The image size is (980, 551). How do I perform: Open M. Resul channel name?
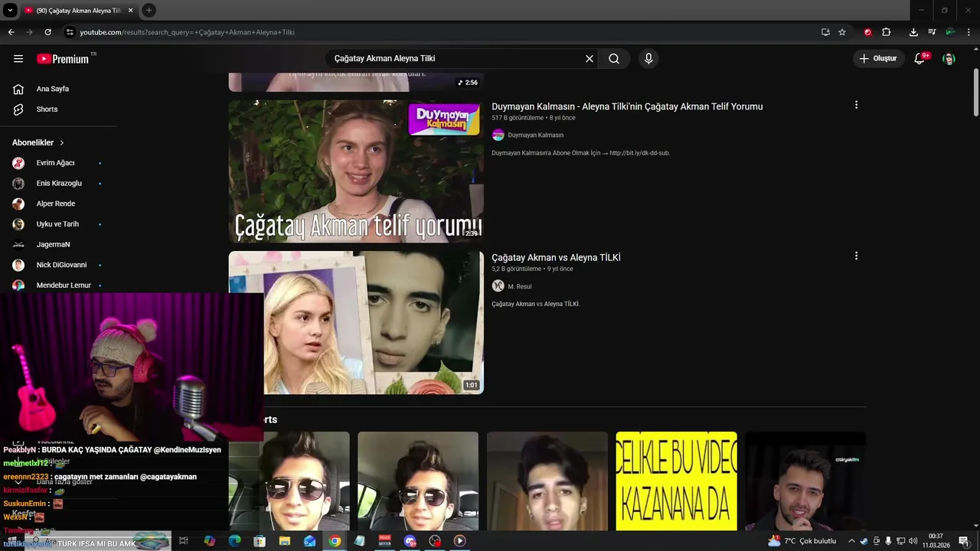pyautogui.click(x=519, y=287)
